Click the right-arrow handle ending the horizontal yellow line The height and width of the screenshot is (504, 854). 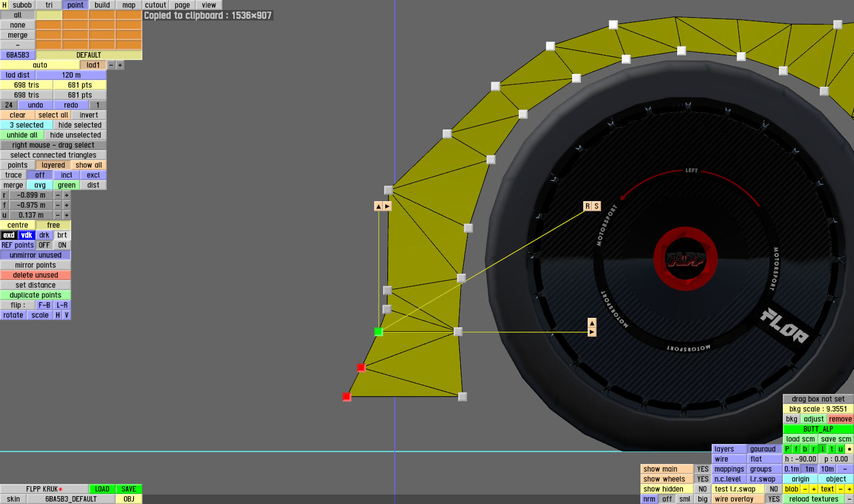pyautogui.click(x=592, y=332)
